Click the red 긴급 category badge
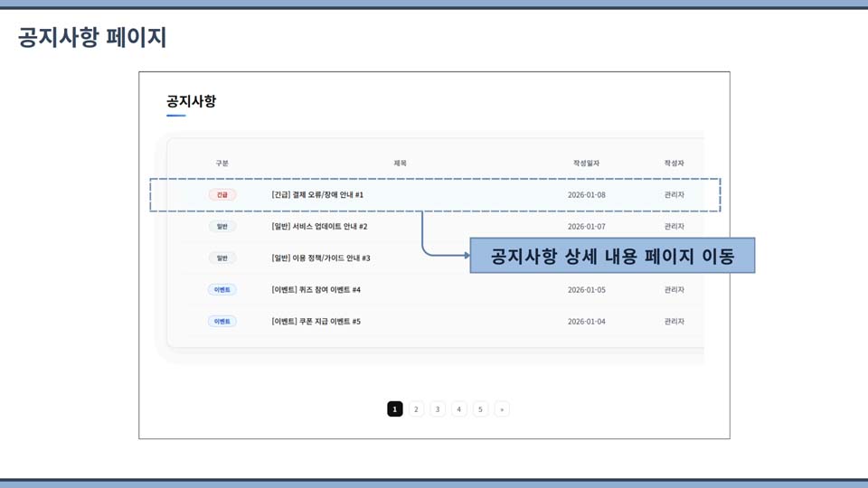Image resolution: width=868 pixels, height=488 pixels. pos(222,195)
